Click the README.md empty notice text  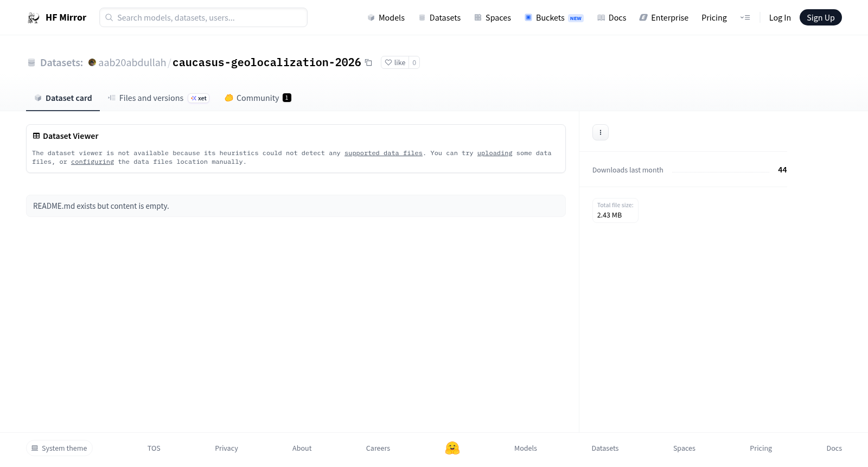pyautogui.click(x=101, y=206)
